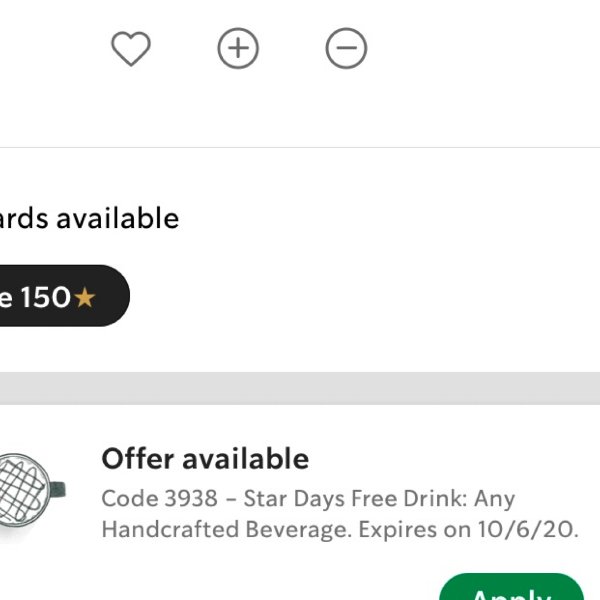
Task: Tap the mug handle on the cup drawing
Action: point(58,490)
